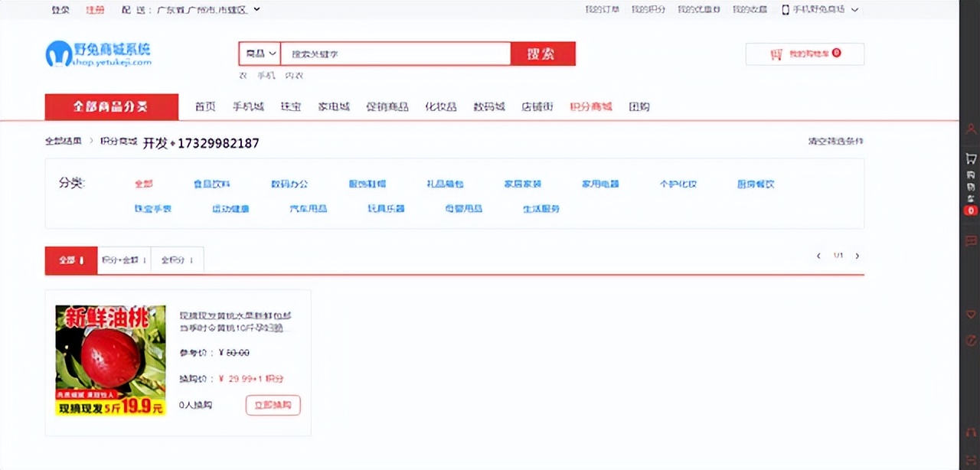Expand the delivery location dropdown for 广东省

pos(256,9)
